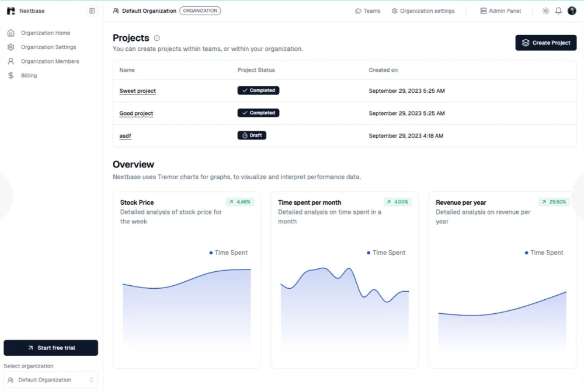Click Create Project button
The width and height of the screenshot is (584, 392).
pos(545,43)
